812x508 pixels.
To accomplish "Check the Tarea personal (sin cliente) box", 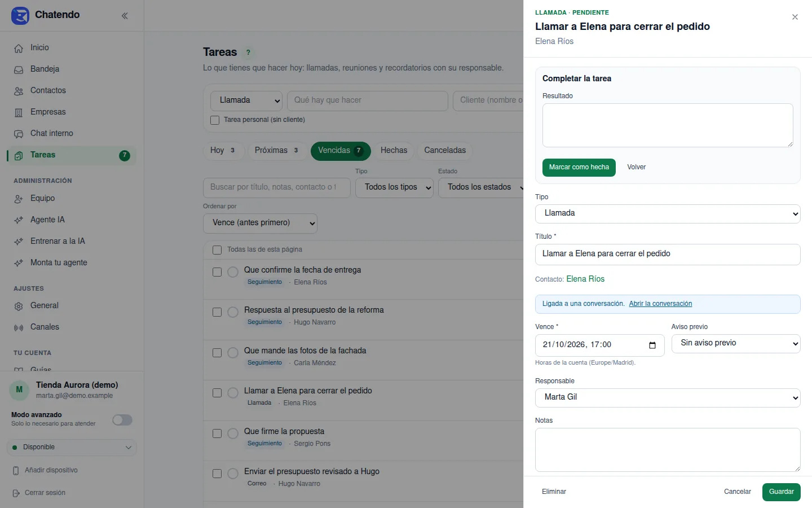I will click(215, 120).
